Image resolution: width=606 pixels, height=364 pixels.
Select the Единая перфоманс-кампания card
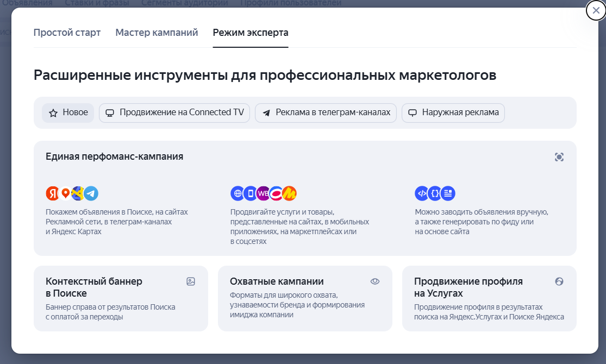tap(304, 198)
